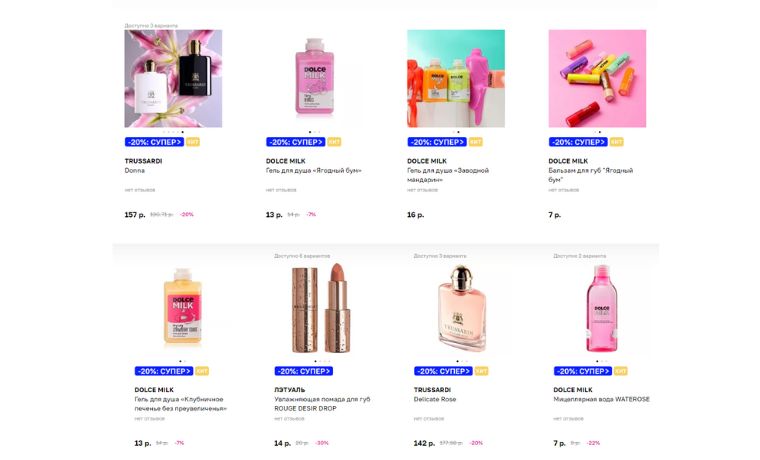
Task: Click the ХИТ badge under the «Заводной мандарин» gel
Action: tap(475, 142)
